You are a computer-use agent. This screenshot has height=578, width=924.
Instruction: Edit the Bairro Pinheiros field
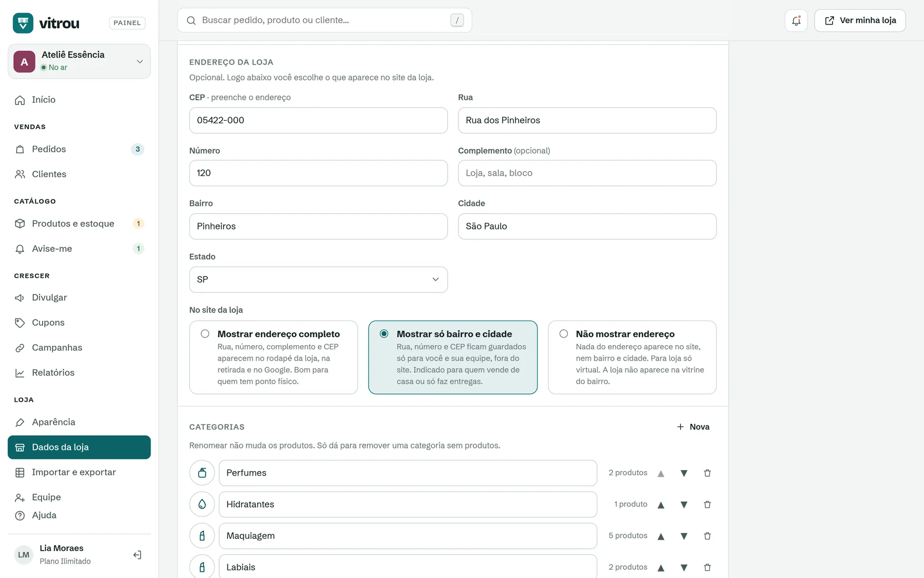[318, 226]
